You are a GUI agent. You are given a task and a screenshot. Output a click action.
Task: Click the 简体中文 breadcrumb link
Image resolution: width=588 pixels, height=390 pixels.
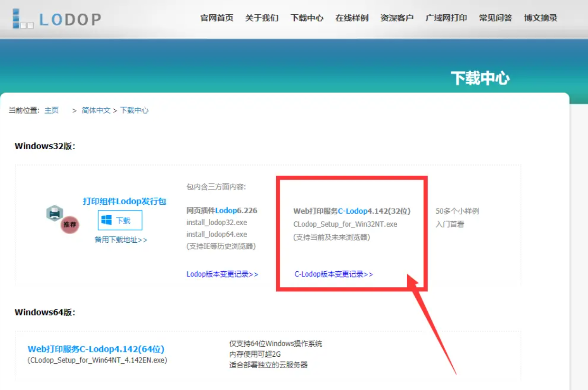pos(96,110)
